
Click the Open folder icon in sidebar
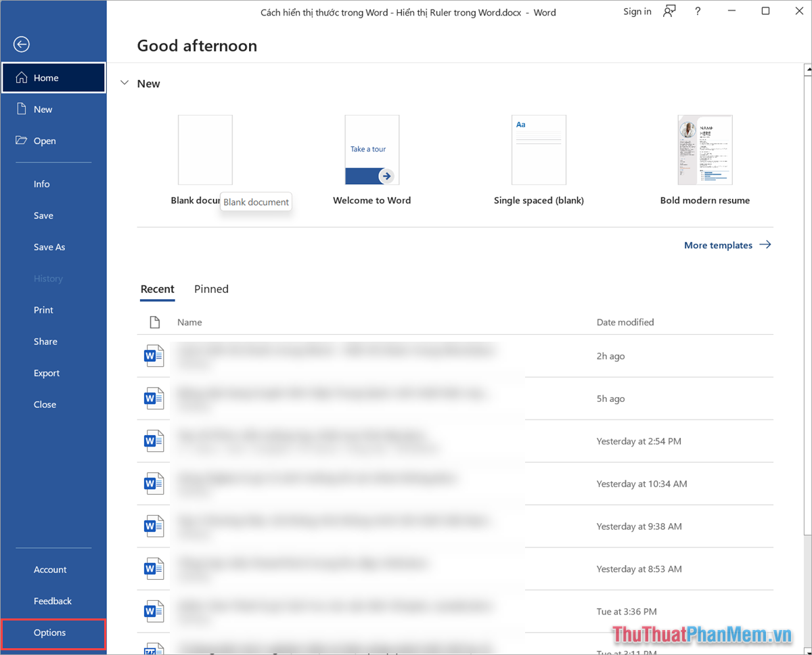(22, 141)
